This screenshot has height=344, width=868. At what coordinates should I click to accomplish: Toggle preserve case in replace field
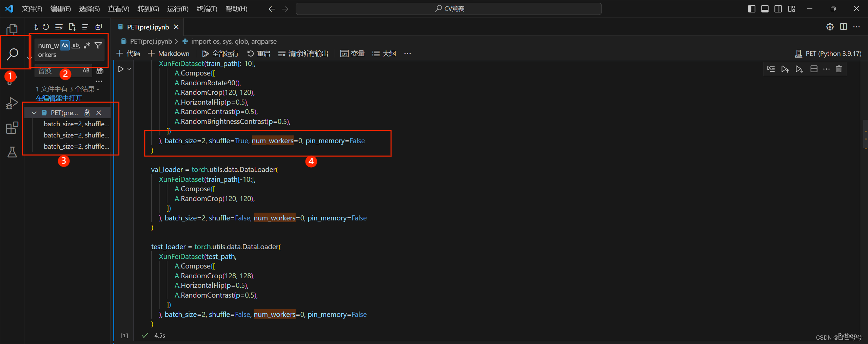point(86,71)
